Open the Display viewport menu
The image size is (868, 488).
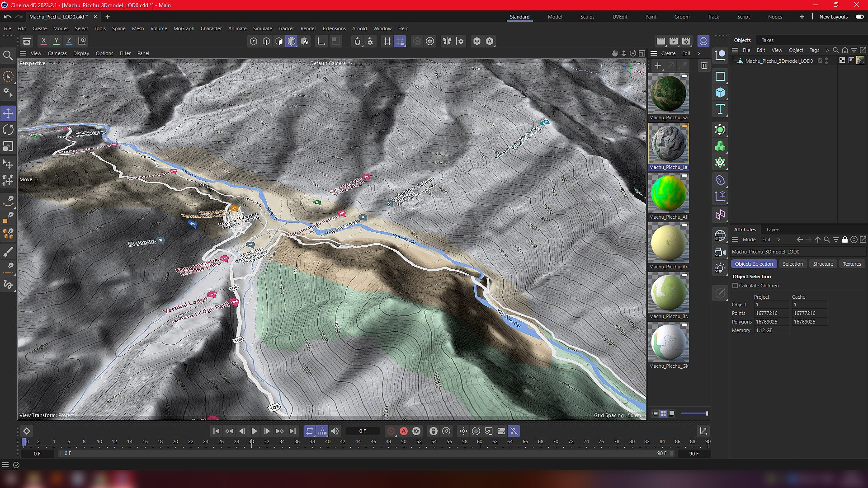81,53
